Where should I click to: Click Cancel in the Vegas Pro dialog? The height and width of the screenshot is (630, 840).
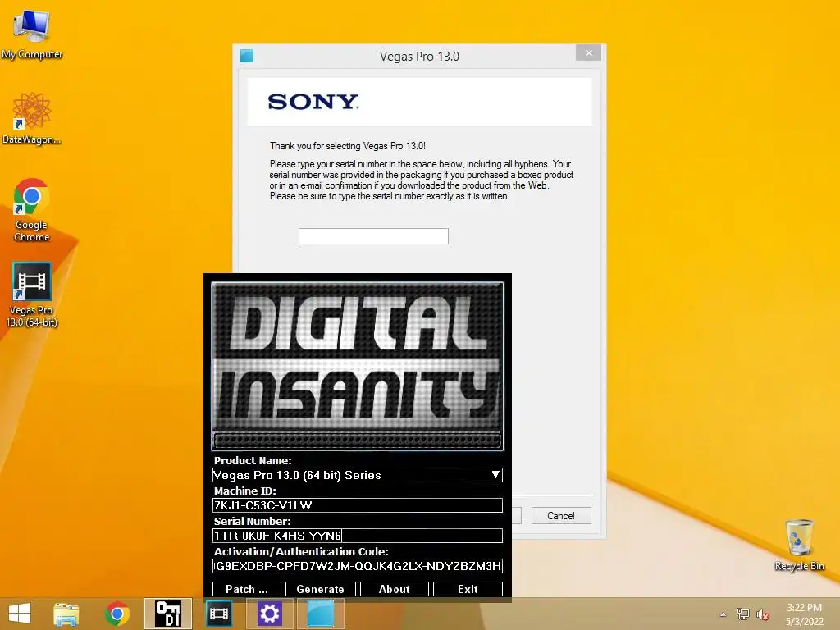[561, 515]
